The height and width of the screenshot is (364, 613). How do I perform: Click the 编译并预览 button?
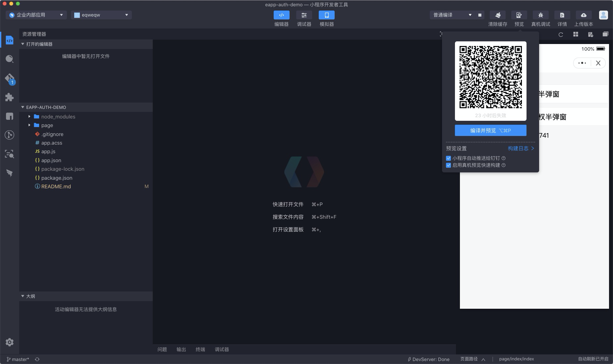pyautogui.click(x=490, y=130)
